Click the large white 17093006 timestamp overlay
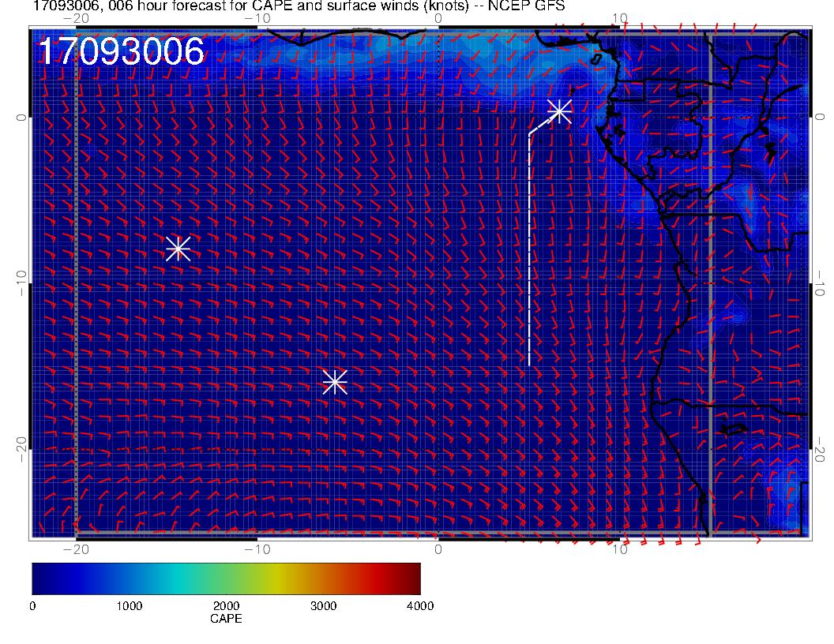Viewport: 834px width, 644px height. (x=122, y=52)
